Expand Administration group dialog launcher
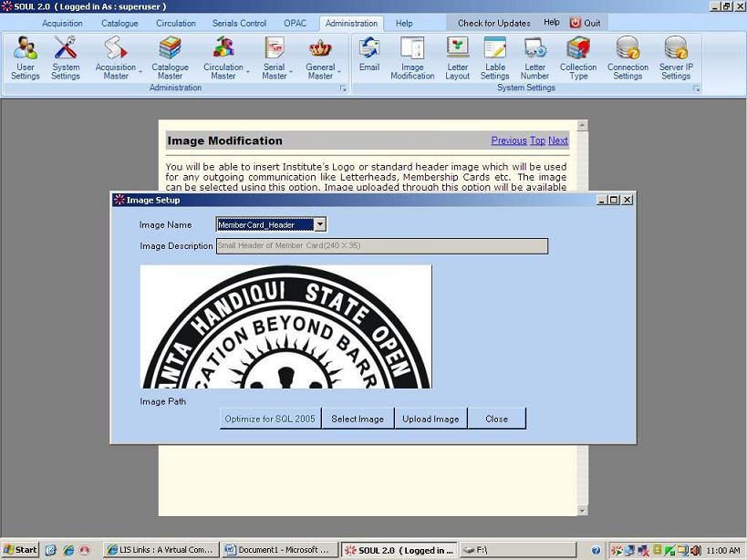 343,88
